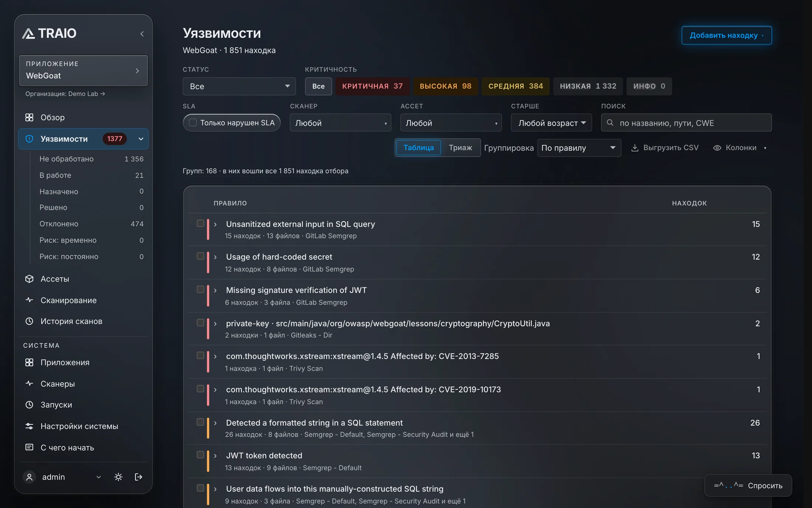Check the Missing signature verification of JWT checkbox
Image resolution: width=812 pixels, height=508 pixels.
(200, 289)
